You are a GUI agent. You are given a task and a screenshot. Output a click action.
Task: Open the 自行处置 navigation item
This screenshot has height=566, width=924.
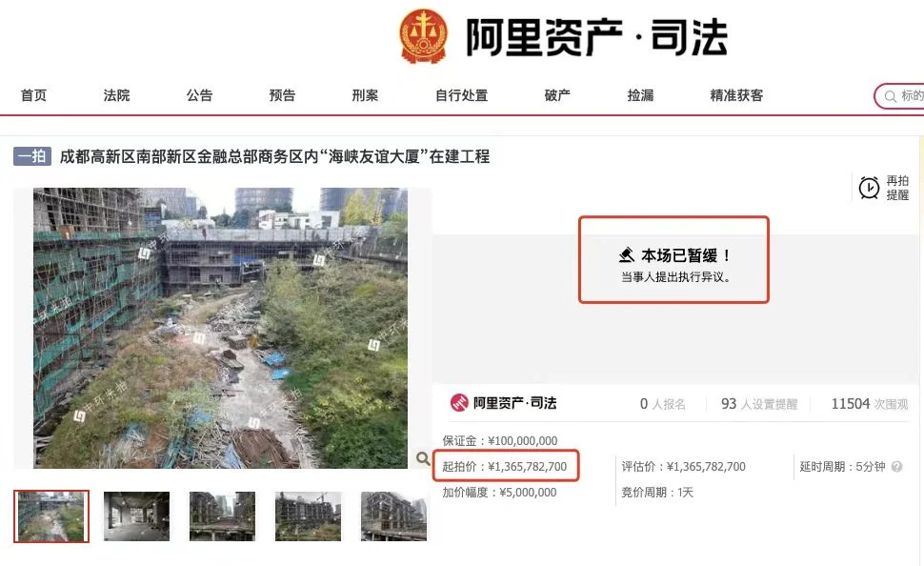pos(460,95)
